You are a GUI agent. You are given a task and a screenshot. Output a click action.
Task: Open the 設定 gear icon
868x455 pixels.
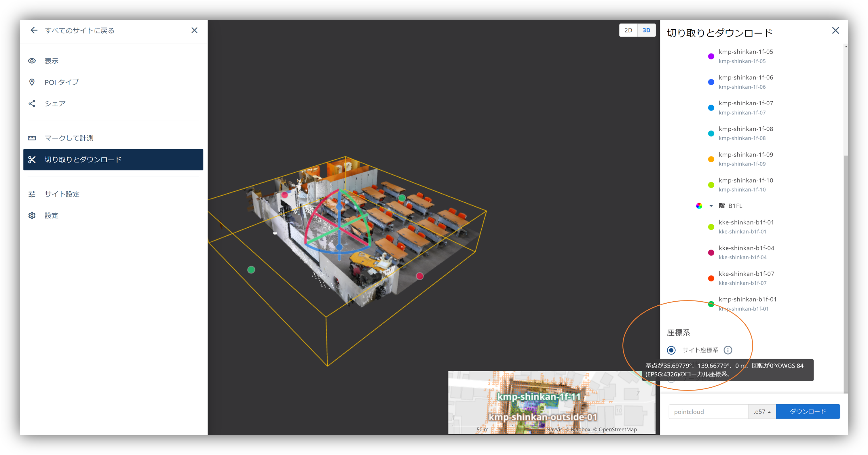[32, 216]
